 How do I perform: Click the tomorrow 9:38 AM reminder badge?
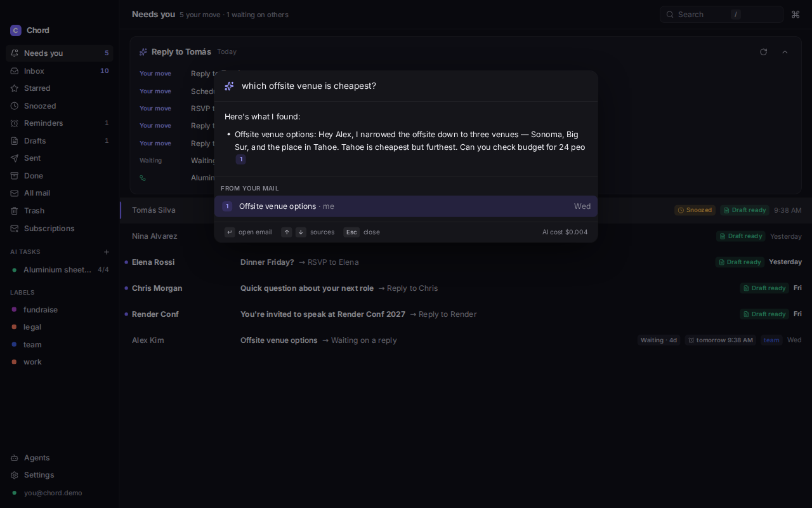click(720, 340)
